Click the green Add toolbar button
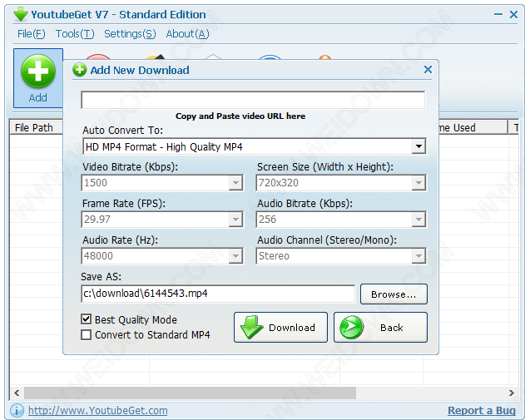Viewport: 525px width, 420px height. tap(38, 78)
